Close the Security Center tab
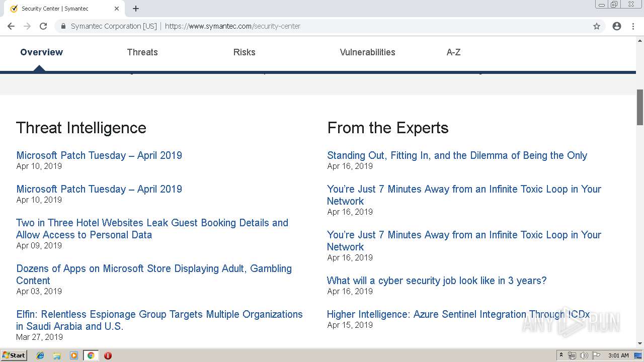The height and width of the screenshot is (362, 644). pos(117,9)
